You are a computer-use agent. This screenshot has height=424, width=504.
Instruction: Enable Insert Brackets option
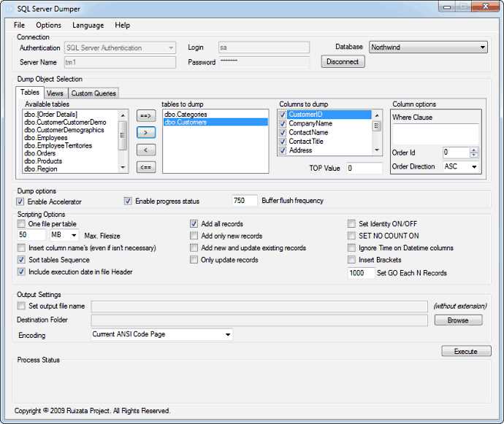pos(351,260)
